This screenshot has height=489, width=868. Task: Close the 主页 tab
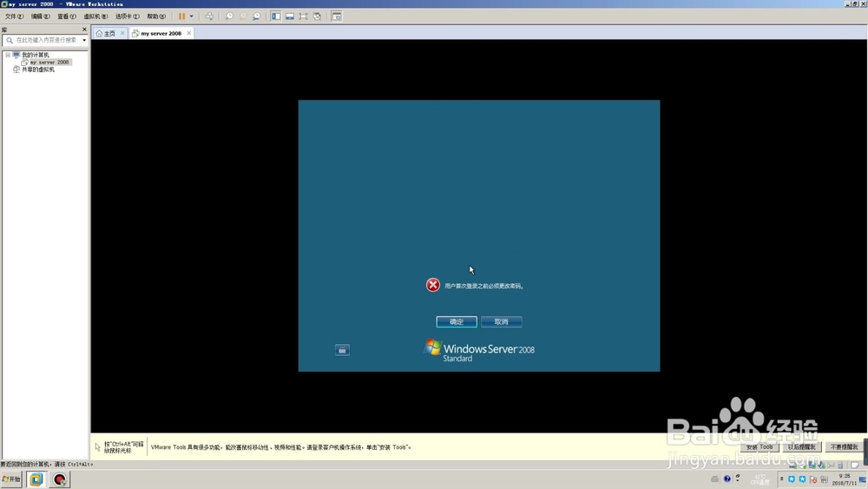pyautogui.click(x=123, y=33)
